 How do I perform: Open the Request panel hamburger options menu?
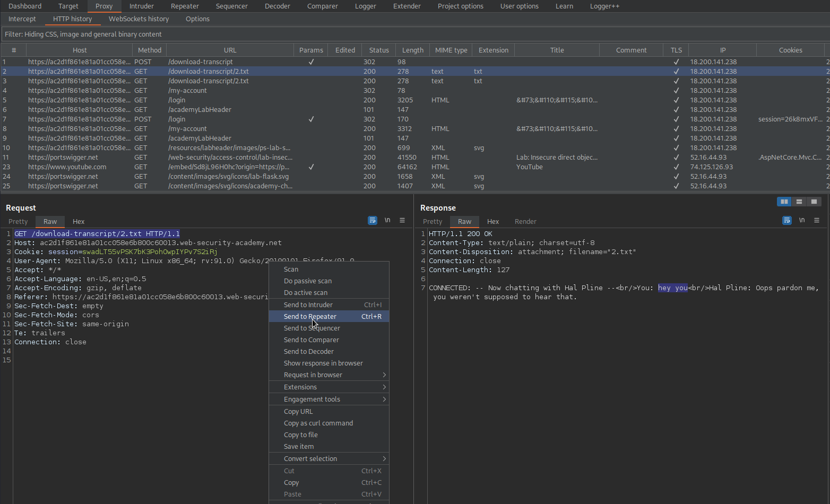coord(402,220)
